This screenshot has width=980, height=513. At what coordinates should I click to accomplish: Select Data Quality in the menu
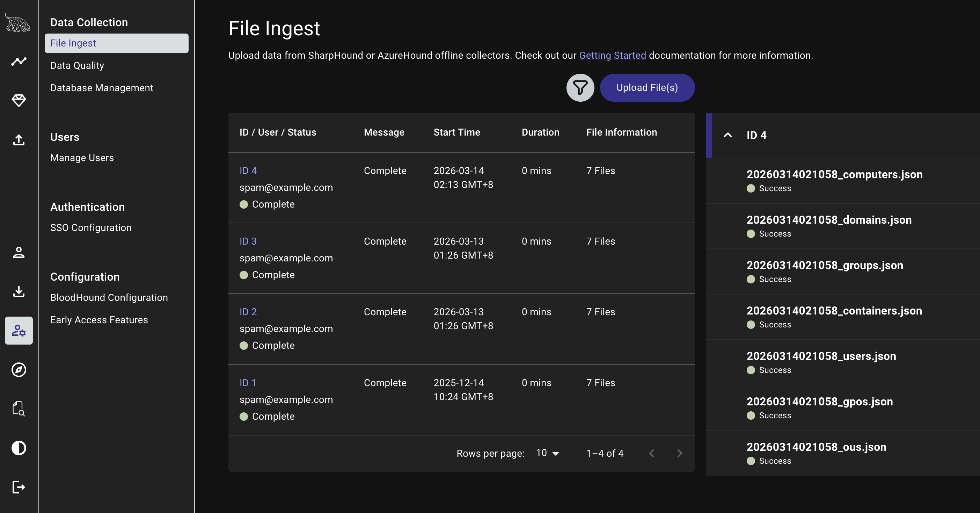coord(77,65)
